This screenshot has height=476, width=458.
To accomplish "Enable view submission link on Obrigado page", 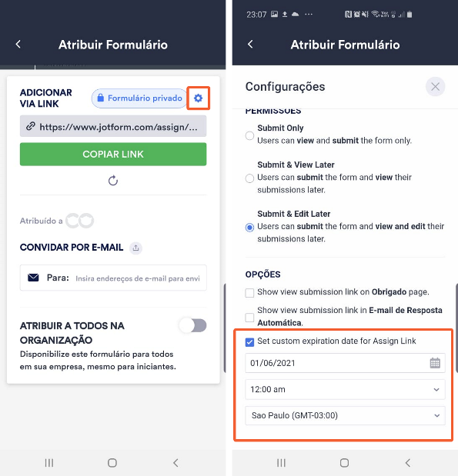I will [x=249, y=293].
